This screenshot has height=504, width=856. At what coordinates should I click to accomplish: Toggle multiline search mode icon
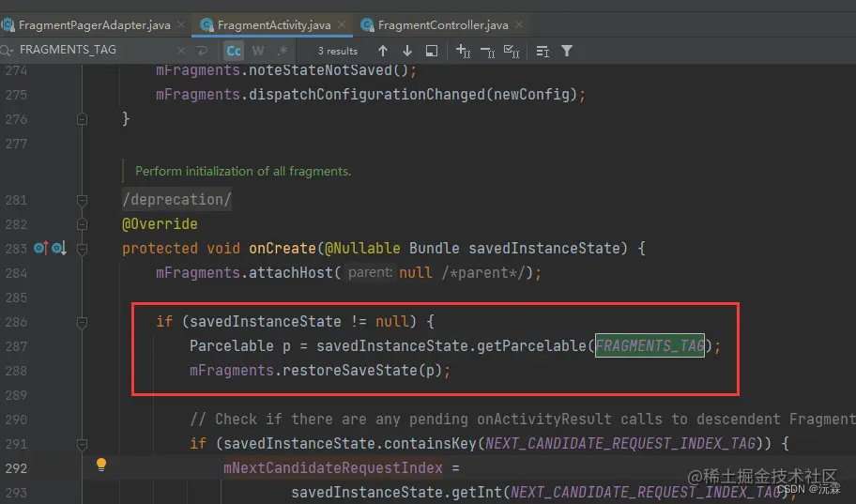click(x=543, y=52)
